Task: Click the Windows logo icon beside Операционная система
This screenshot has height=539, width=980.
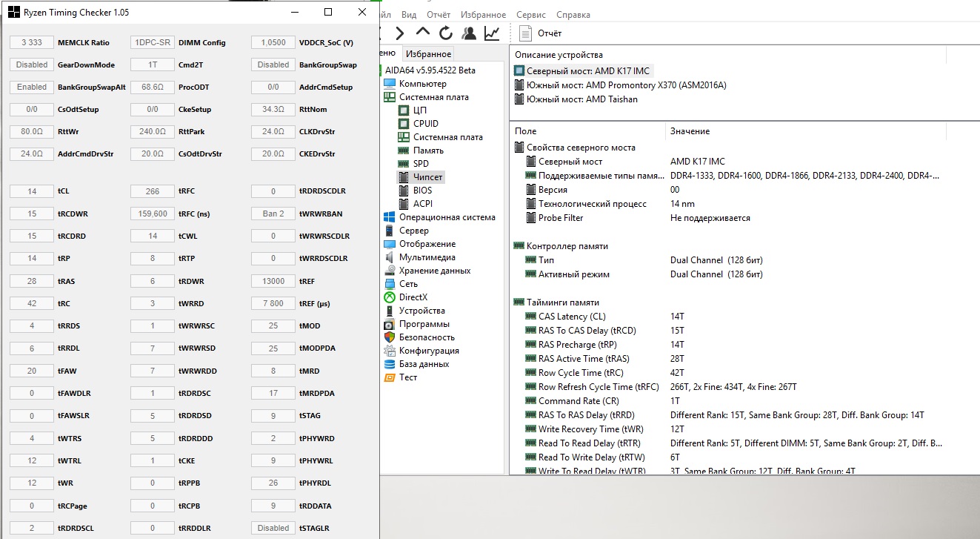Action: pyautogui.click(x=390, y=217)
